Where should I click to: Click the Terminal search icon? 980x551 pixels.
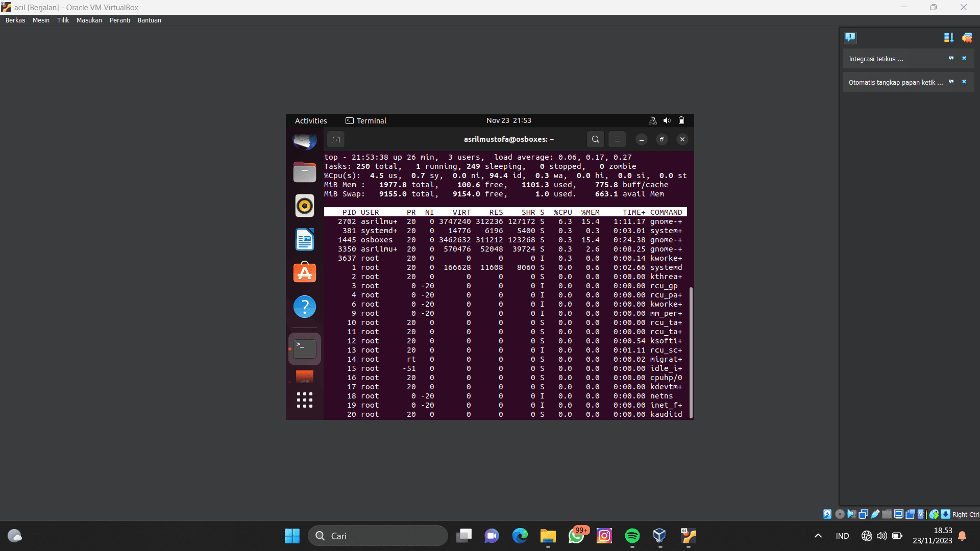[x=596, y=140]
